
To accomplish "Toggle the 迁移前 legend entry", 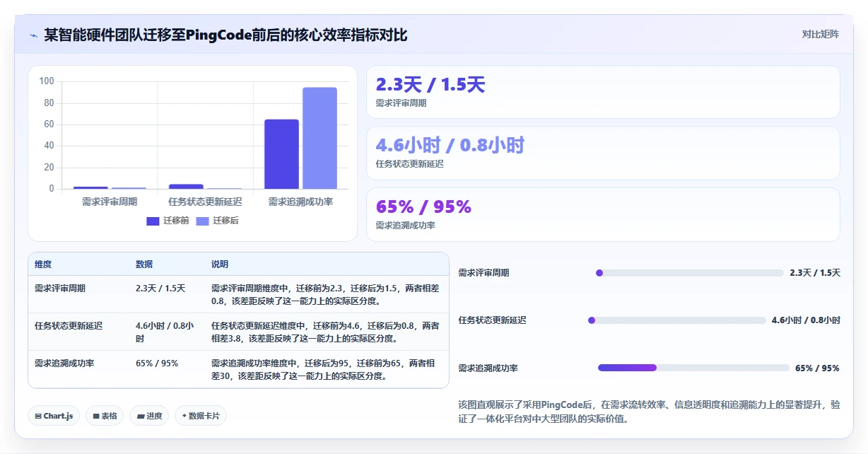I will (167, 221).
